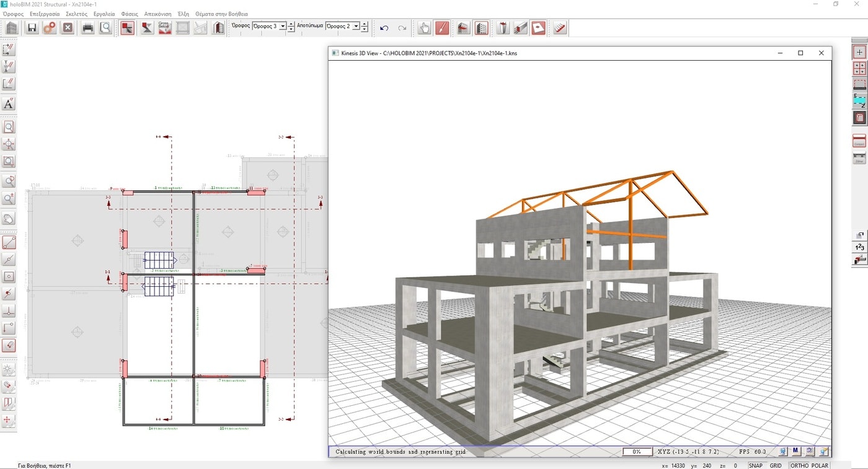Toggle SNAP mode in status bar
Screen dimensions: 868x469
click(756, 465)
